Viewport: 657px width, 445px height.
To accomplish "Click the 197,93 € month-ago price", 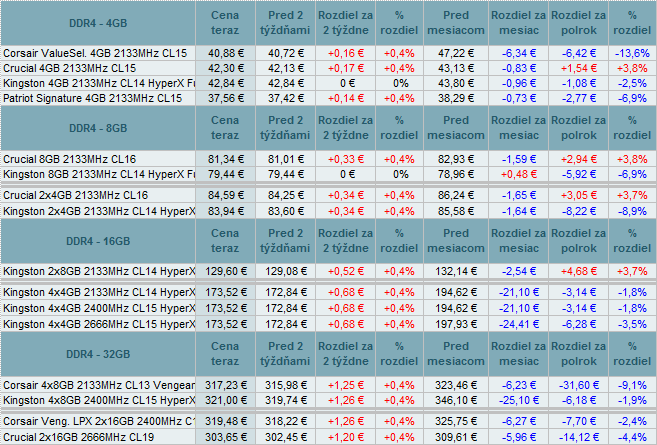I will point(456,324).
